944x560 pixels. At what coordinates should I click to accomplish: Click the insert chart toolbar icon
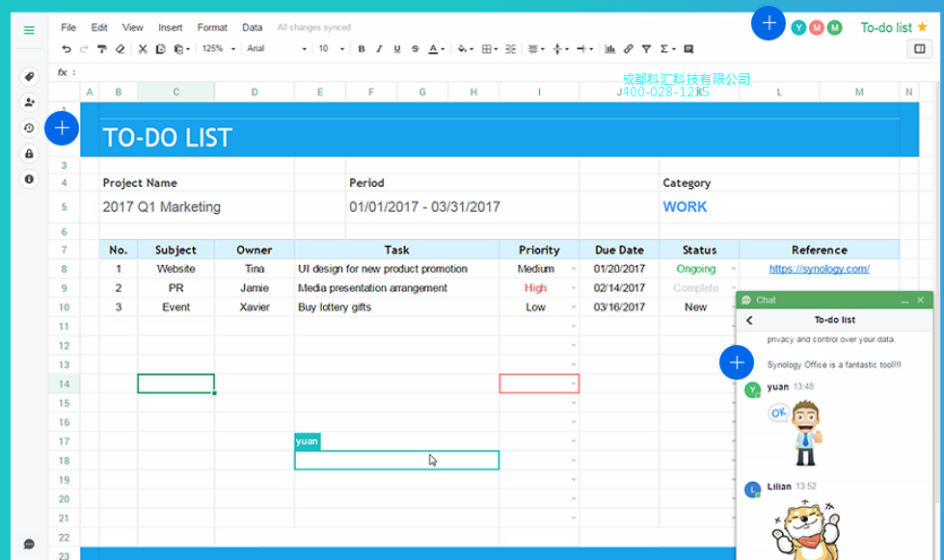[x=611, y=49]
